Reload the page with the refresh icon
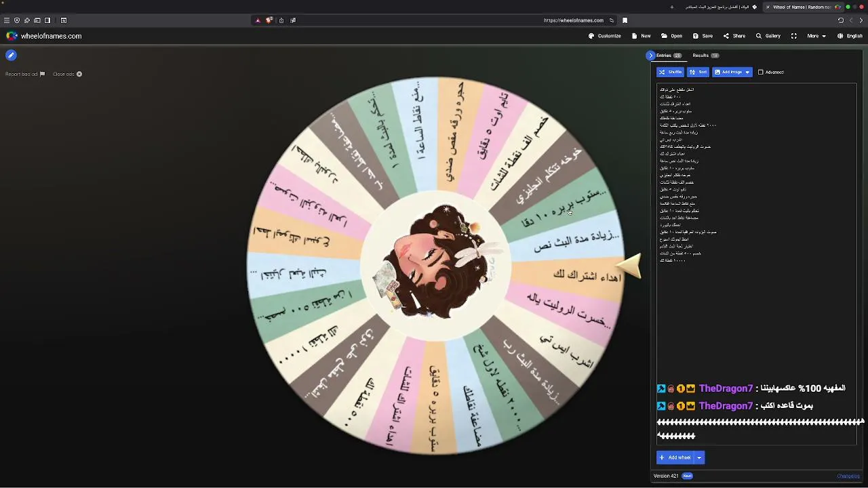Screen dimensions: 868x488 (x=841, y=20)
